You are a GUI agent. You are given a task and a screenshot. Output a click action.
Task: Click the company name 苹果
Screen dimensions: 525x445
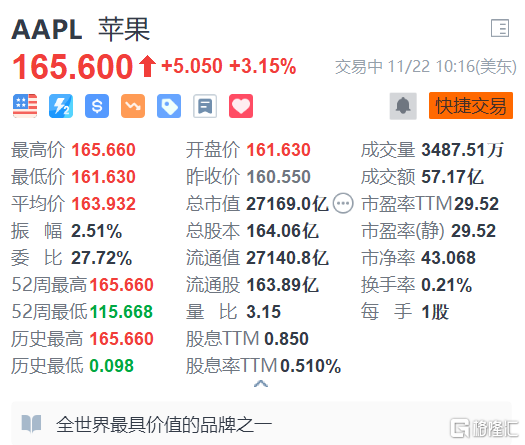point(124,29)
